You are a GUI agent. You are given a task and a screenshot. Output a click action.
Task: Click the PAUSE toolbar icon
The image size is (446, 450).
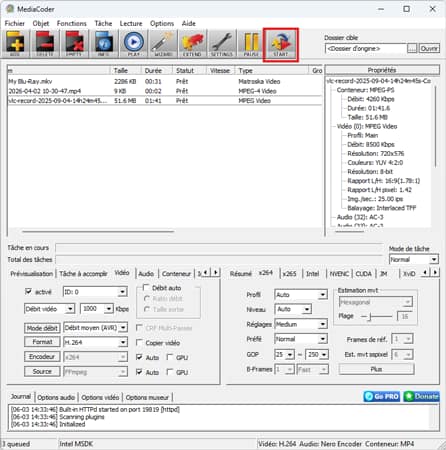pyautogui.click(x=251, y=44)
